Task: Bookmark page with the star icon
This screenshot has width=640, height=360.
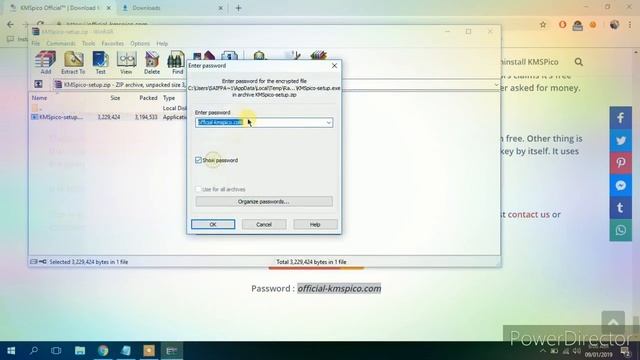Action: 543,25
